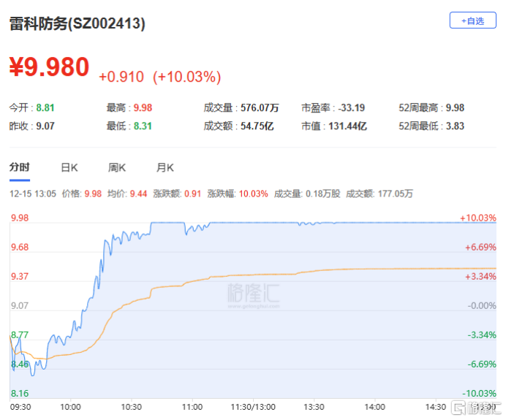Image resolution: width=506 pixels, height=420 pixels.
Task: Click the 10:00 time axis label
Action: tap(70, 407)
